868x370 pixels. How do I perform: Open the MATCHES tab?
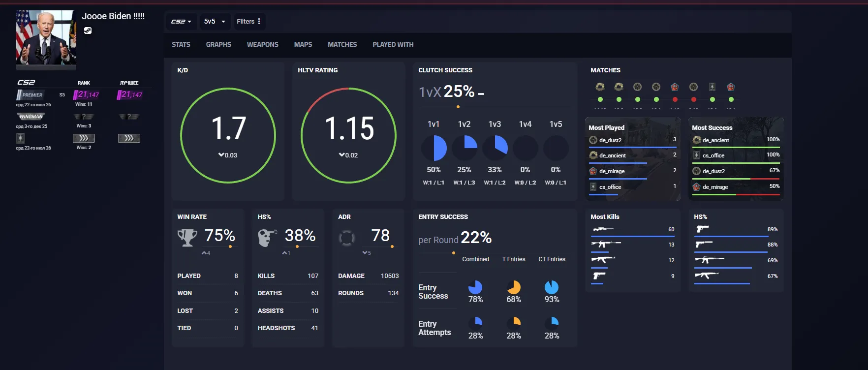tap(342, 45)
